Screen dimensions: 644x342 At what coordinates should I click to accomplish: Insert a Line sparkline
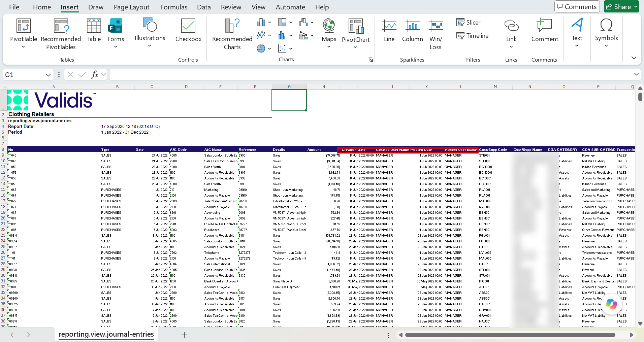(x=389, y=31)
